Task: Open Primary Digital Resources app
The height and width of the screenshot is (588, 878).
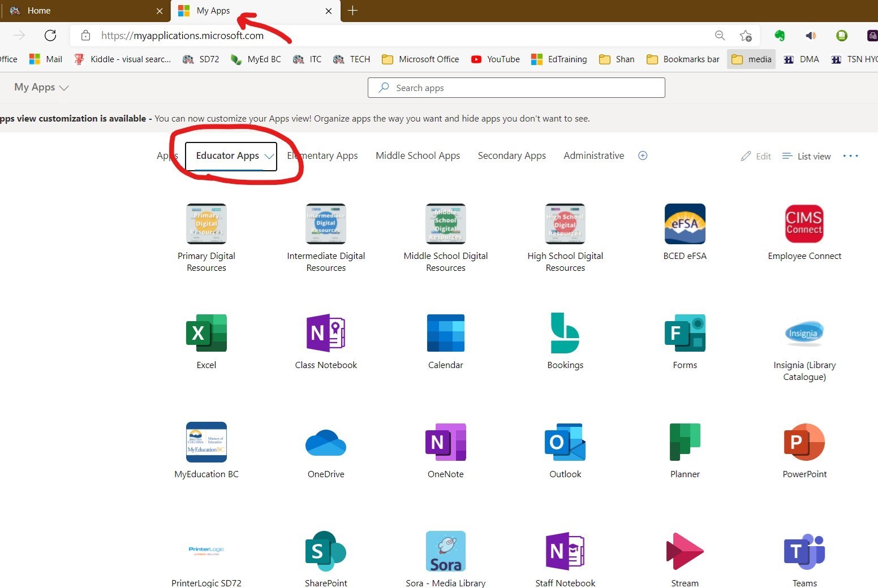Action: coord(206,224)
